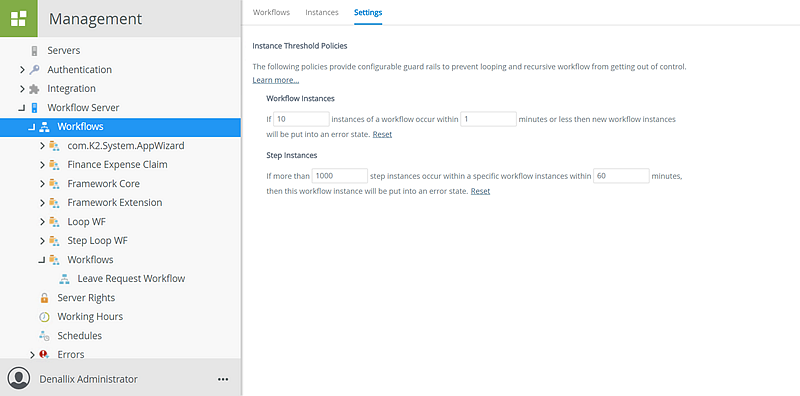Click the Integration puzzle piece icon

coord(34,89)
